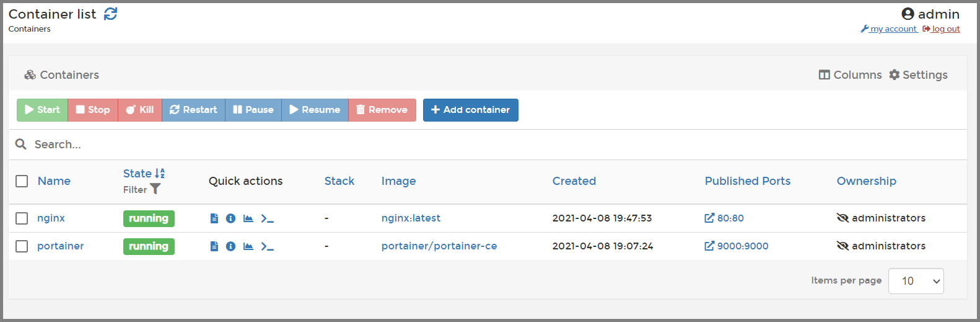
Task: Check the portainer row checkbox
Action: point(22,246)
